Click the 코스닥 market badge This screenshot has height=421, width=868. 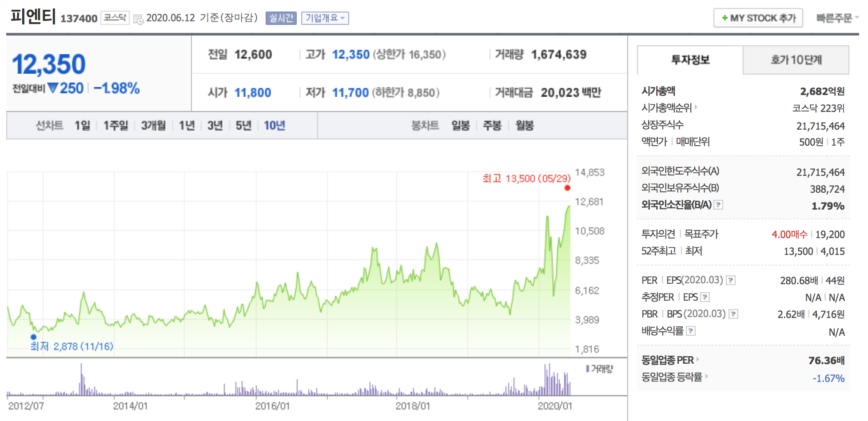[x=115, y=18]
